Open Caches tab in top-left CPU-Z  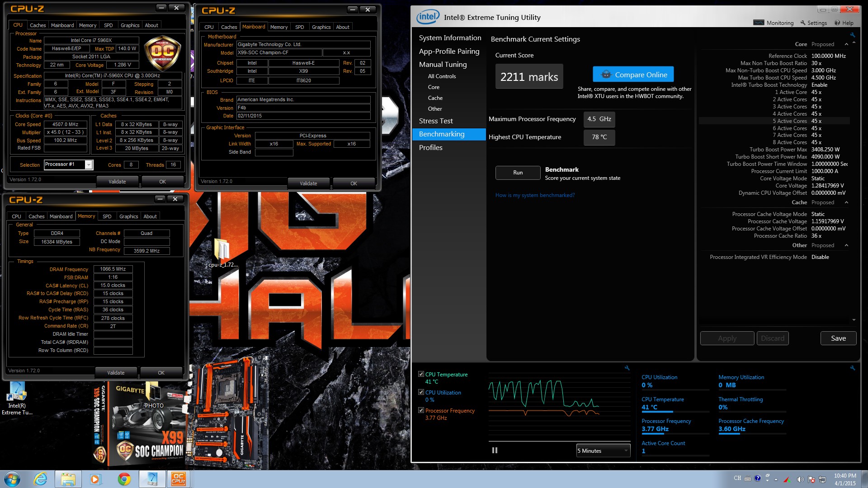[38, 25]
